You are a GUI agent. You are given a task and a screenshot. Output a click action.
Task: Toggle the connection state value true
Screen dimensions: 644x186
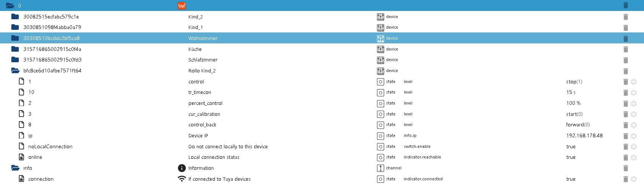(x=571, y=179)
